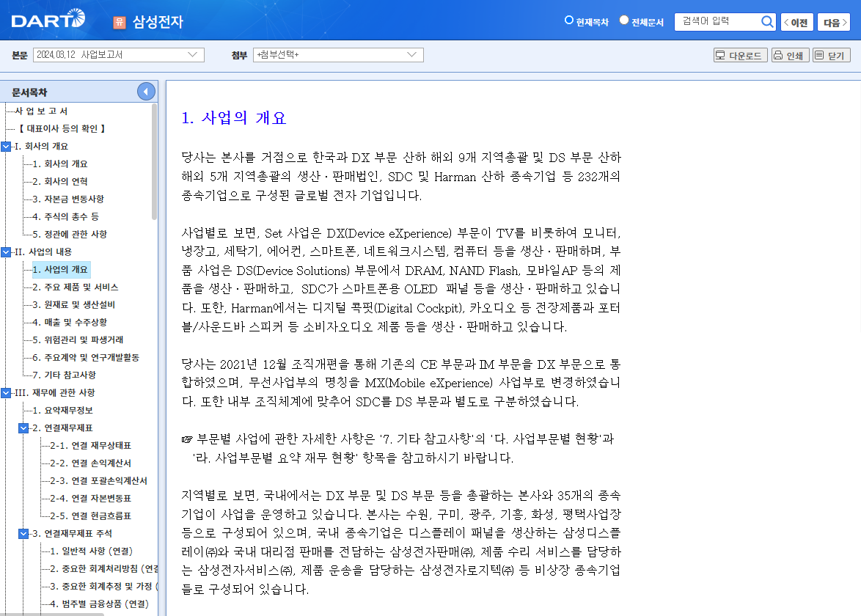The width and height of the screenshot is (861, 616).
Task: Select the 전체문서 radio button
Action: [x=624, y=21]
